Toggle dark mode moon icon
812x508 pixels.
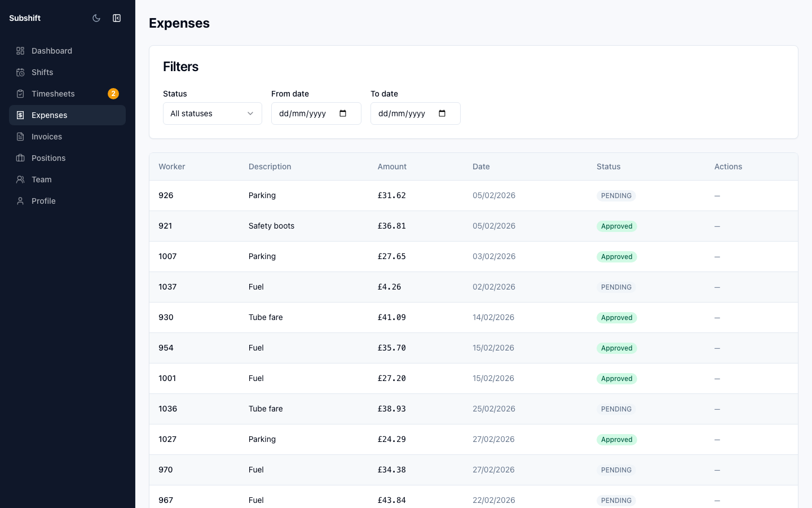click(x=96, y=18)
